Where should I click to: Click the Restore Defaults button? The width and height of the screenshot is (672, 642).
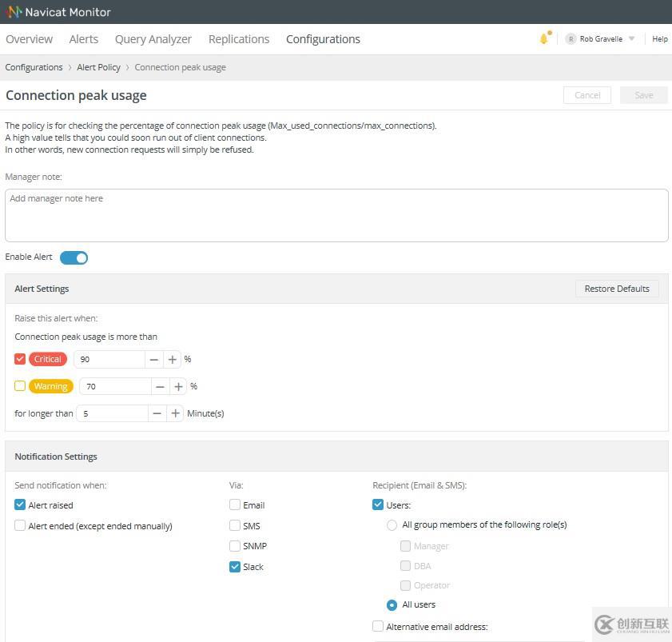617,289
